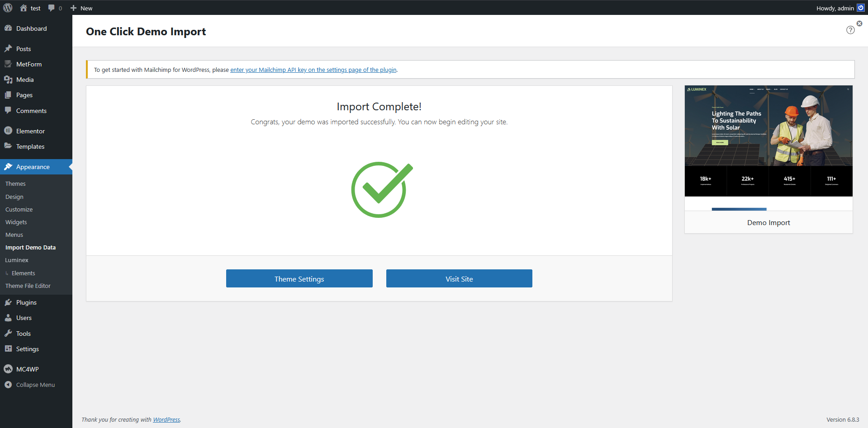Open the Howdy, admin account menu

click(835, 8)
